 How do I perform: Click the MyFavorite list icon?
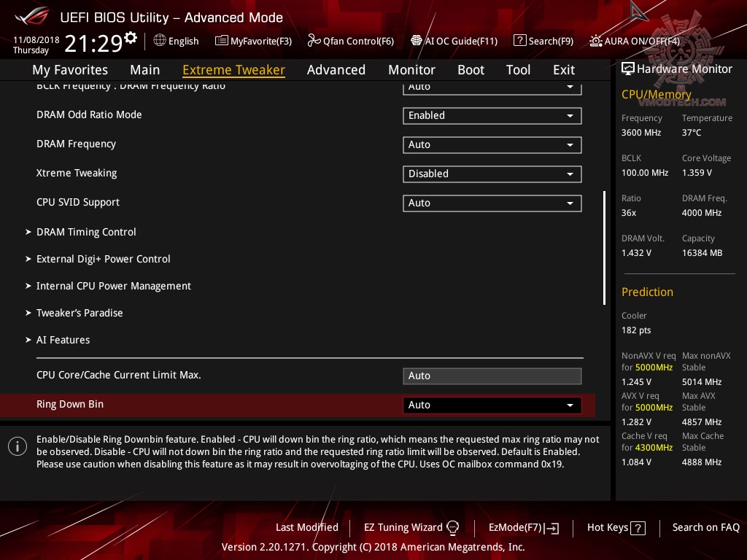tap(222, 41)
